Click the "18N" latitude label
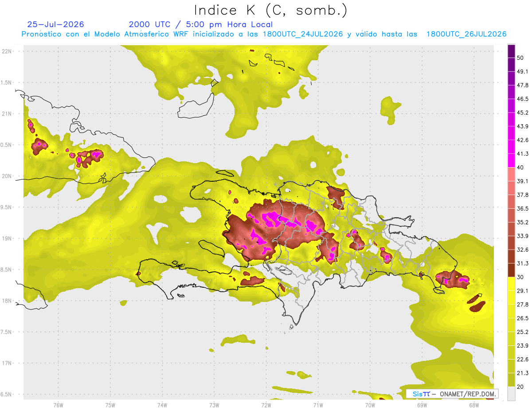The width and height of the screenshot is (532, 411). click(x=7, y=301)
